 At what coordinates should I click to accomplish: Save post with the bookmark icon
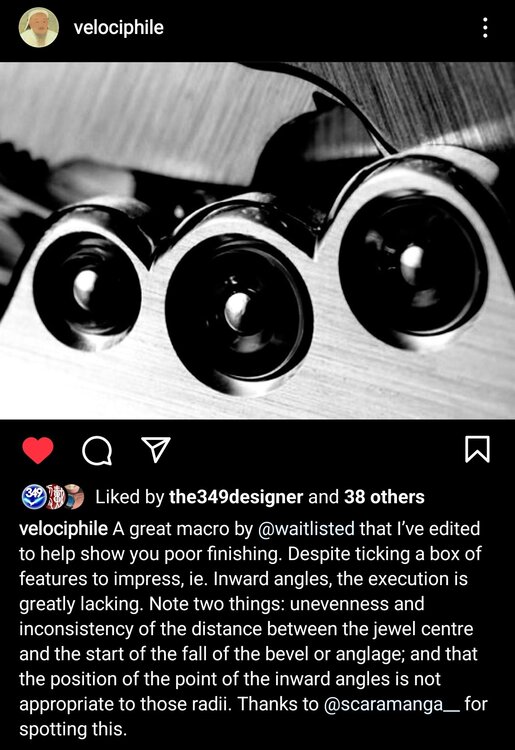pos(477,450)
